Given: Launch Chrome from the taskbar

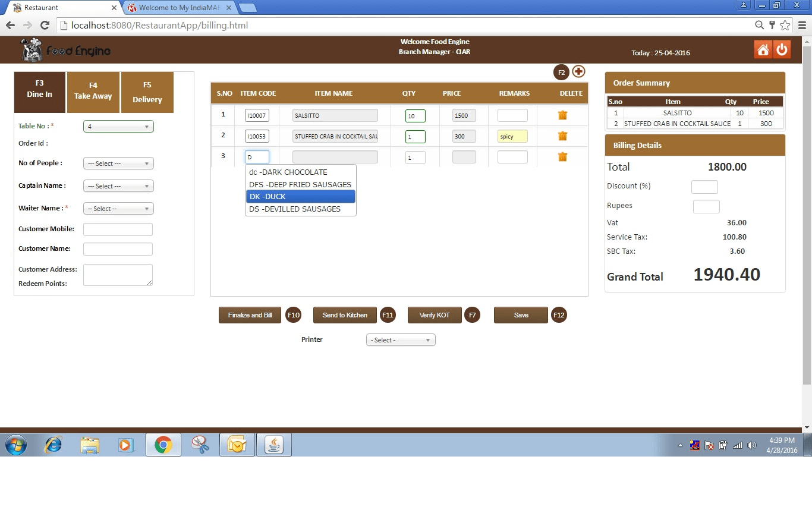Looking at the screenshot, I should tap(163, 444).
